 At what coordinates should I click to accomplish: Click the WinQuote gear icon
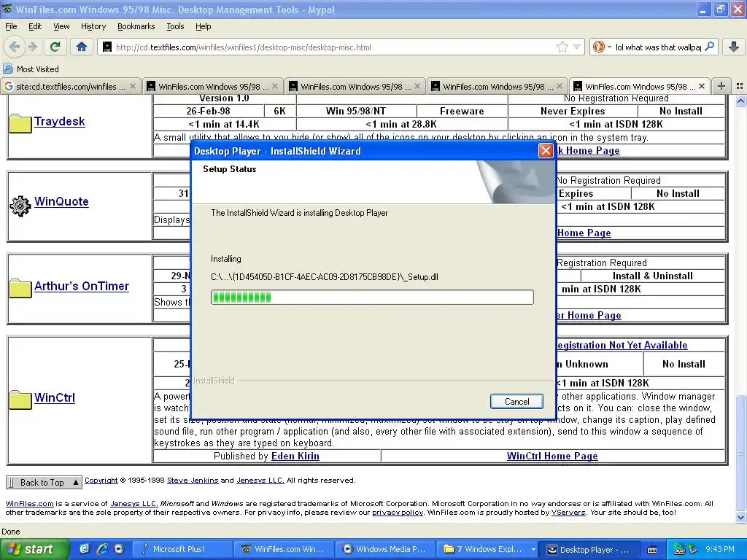tap(20, 206)
